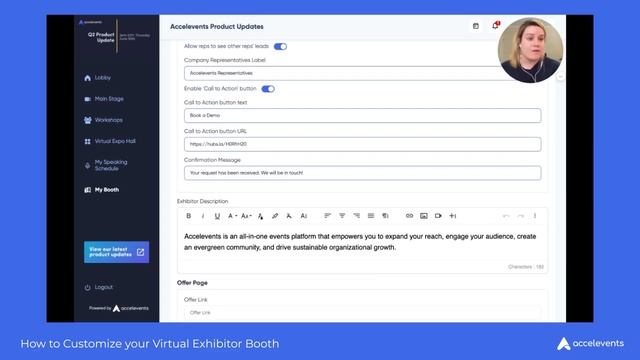Click the 'Offer Page' section heading
Image resolution: width=640 pixels, height=360 pixels.
click(192, 283)
